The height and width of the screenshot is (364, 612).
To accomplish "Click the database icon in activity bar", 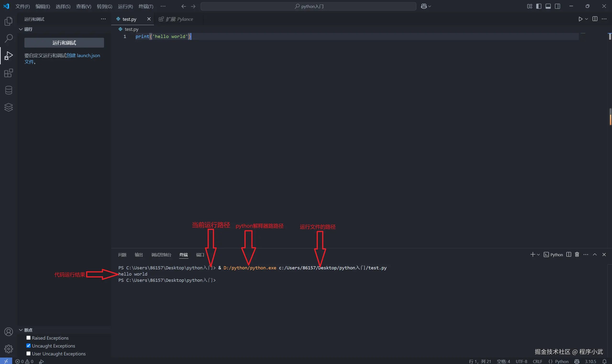I will [x=8, y=90].
